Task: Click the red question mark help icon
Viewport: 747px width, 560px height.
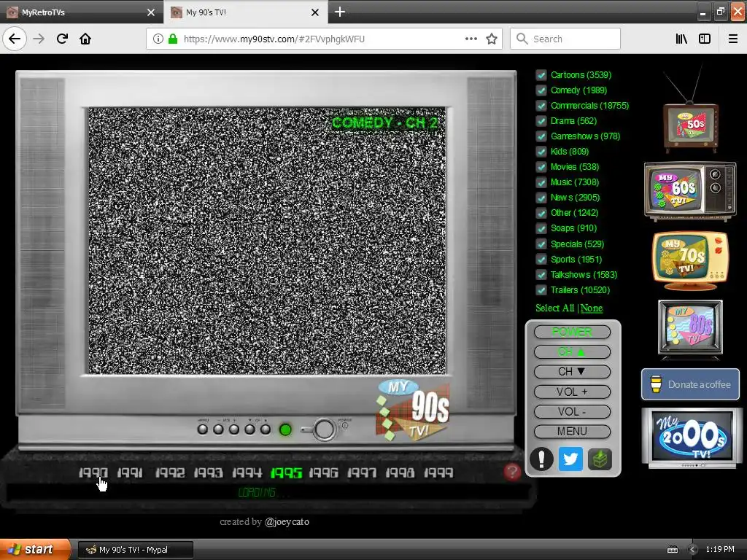Action: point(512,472)
